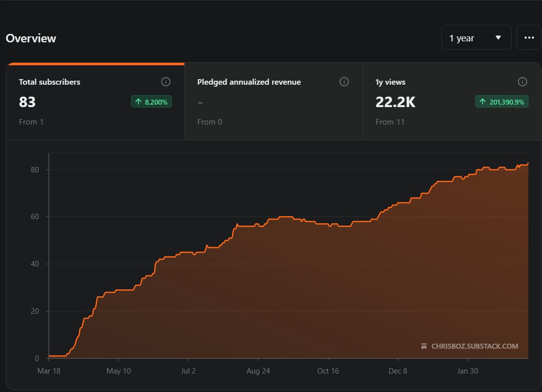
Task: Click the Jan 30 x-axis label
Action: 468,371
